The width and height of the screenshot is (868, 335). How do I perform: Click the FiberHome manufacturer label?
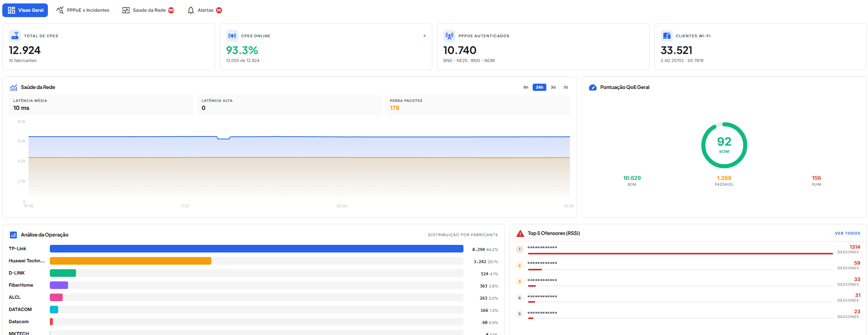click(x=21, y=285)
